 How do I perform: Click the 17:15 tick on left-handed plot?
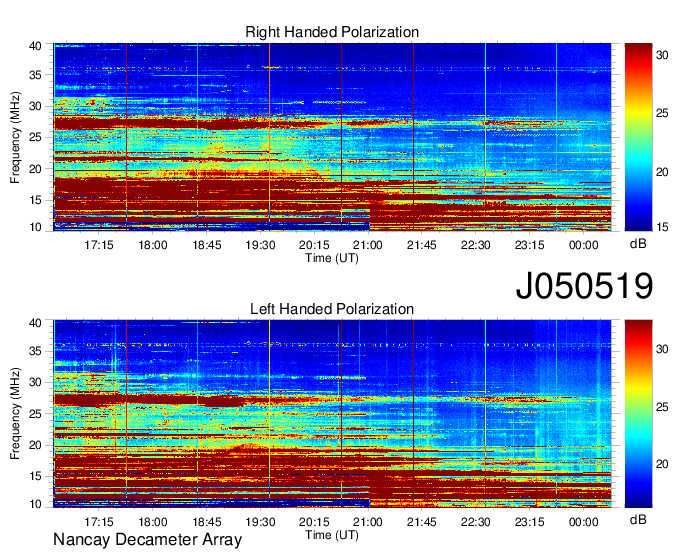(x=99, y=522)
